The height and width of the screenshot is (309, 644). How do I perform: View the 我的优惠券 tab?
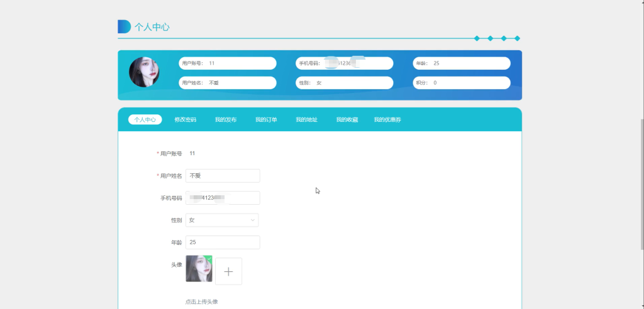[x=387, y=119]
